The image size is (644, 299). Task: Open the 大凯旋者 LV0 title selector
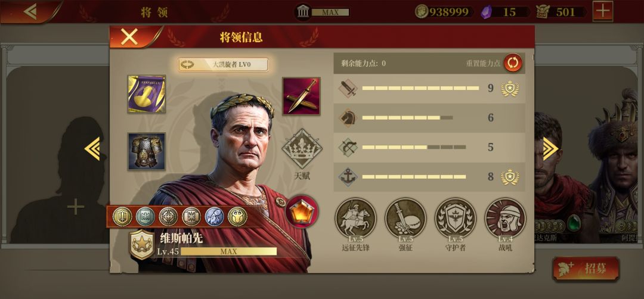pyautogui.click(x=224, y=64)
